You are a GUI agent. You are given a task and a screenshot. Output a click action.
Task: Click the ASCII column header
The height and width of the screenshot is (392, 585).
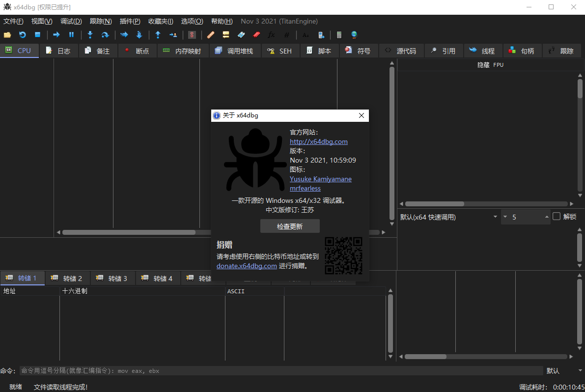coord(255,291)
